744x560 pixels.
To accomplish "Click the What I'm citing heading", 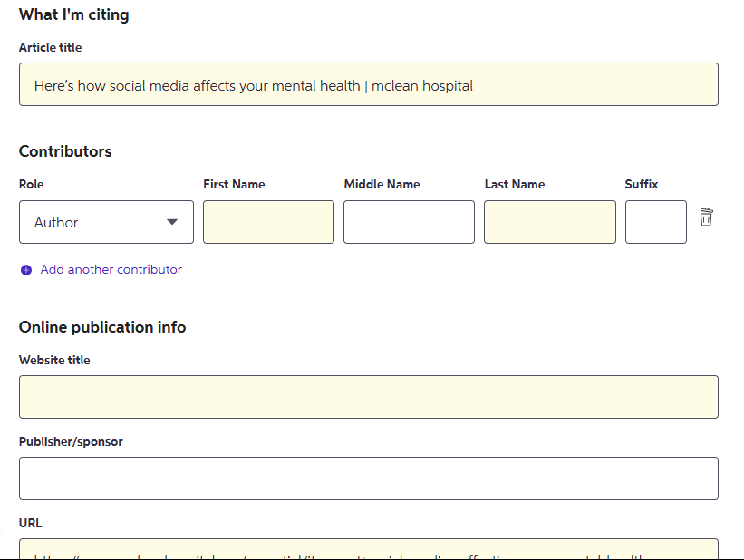I will 73,14.
